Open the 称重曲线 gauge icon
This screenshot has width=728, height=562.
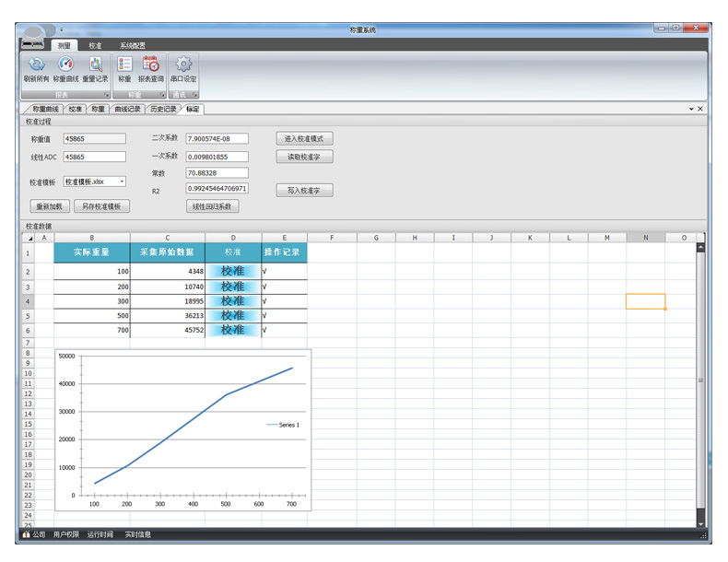click(65, 64)
